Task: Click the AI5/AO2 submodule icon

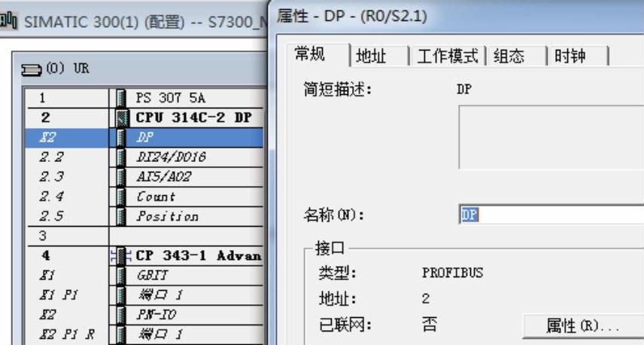Action: coord(120,177)
